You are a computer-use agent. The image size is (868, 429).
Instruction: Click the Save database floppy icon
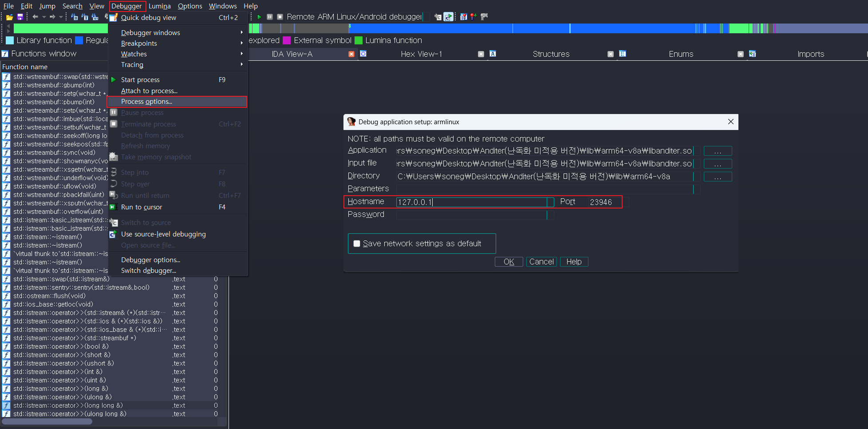pyautogui.click(x=20, y=17)
